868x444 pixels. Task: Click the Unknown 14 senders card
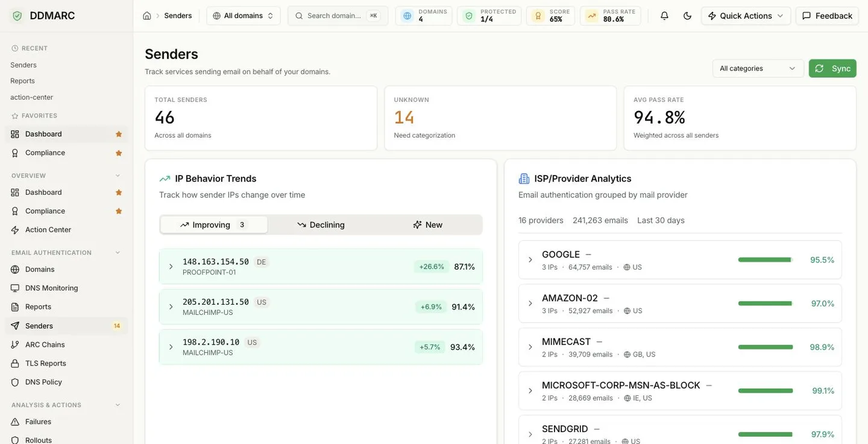point(500,118)
